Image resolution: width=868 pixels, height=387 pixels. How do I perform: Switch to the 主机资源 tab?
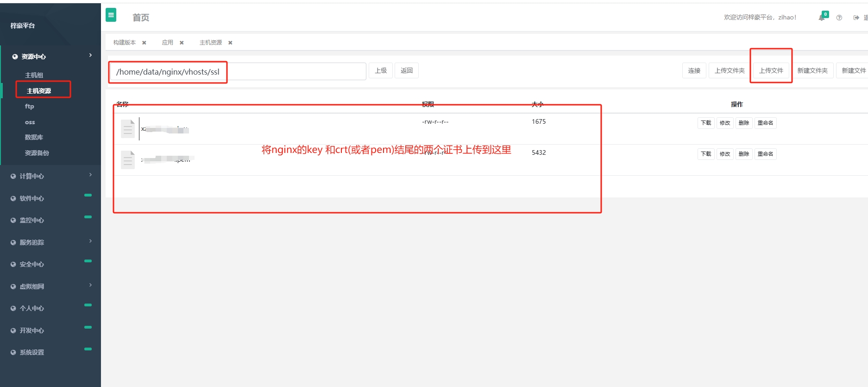(x=211, y=43)
